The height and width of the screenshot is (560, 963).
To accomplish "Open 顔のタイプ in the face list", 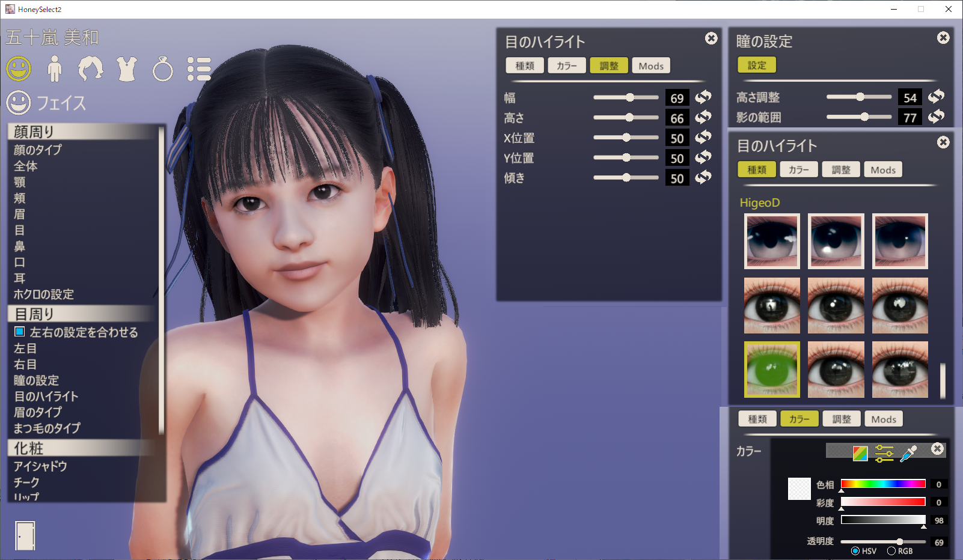I will coord(38,150).
